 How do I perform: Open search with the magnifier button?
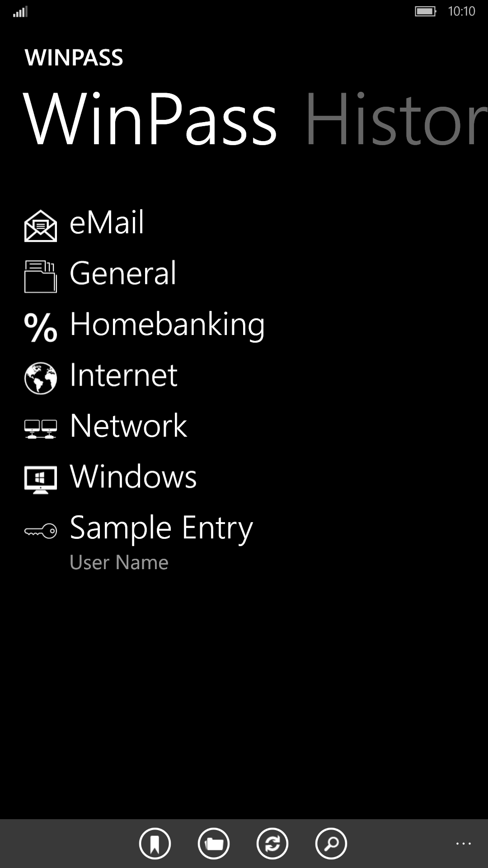(331, 844)
